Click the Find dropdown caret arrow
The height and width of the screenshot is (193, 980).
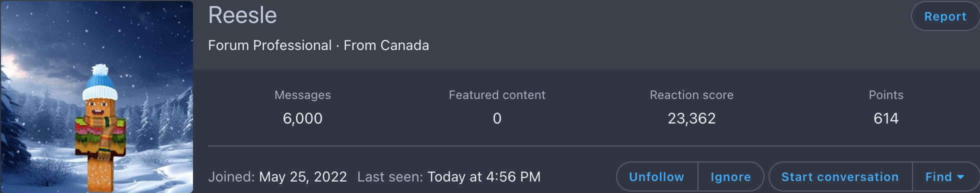click(960, 177)
